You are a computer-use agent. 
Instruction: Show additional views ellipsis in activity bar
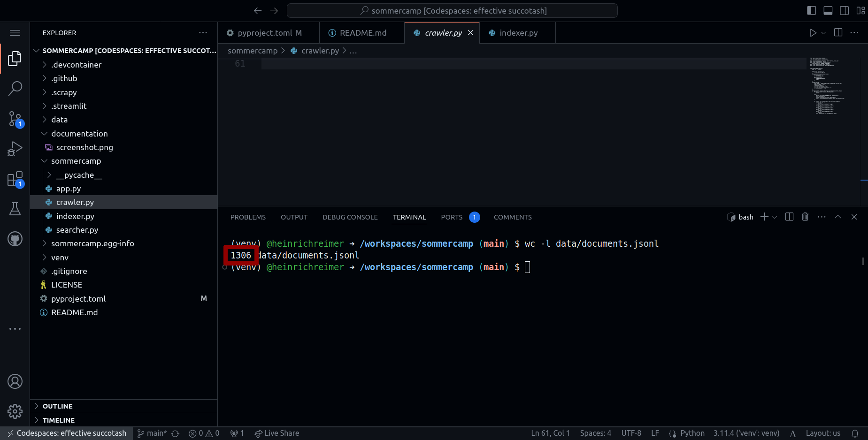click(x=15, y=329)
